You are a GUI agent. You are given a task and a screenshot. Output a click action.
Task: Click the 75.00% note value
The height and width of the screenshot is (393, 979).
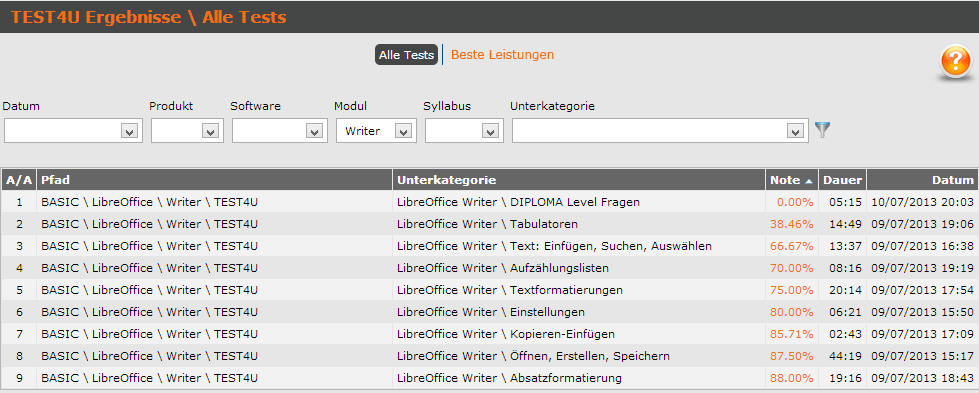click(792, 290)
